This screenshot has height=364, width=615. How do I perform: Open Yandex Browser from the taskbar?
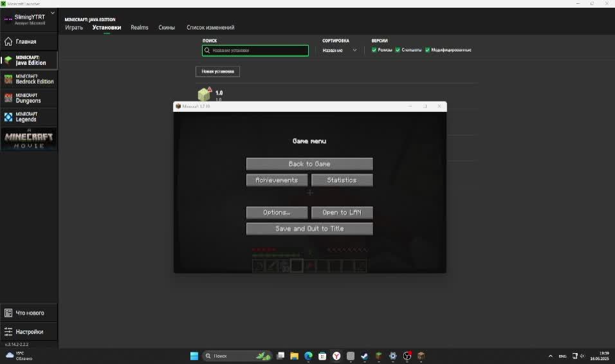click(336, 356)
